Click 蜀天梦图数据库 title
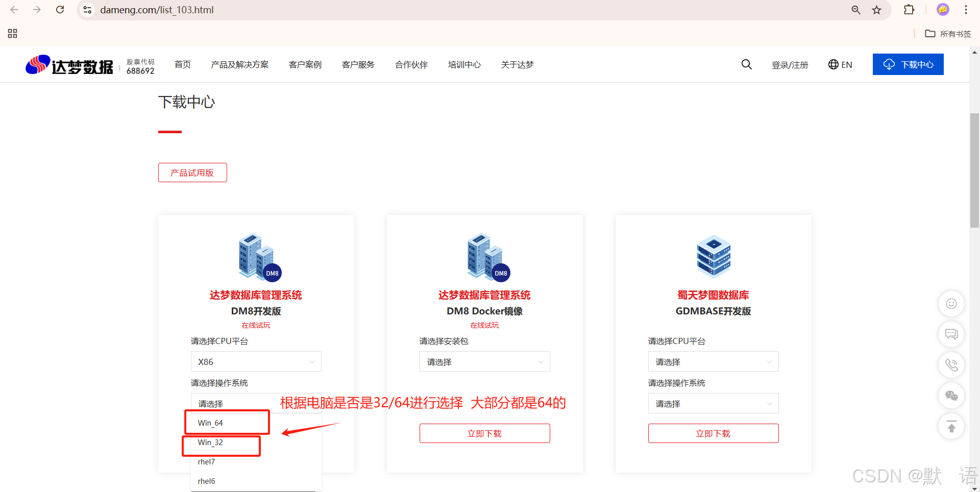The width and height of the screenshot is (980, 492). click(714, 295)
